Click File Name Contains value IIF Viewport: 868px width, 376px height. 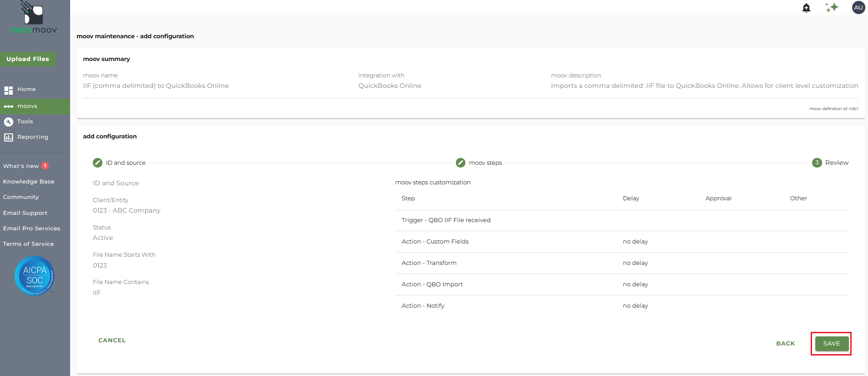(x=96, y=293)
